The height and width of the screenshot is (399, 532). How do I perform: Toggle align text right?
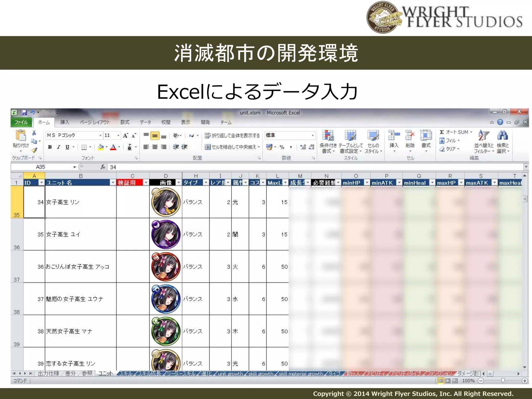164,147
